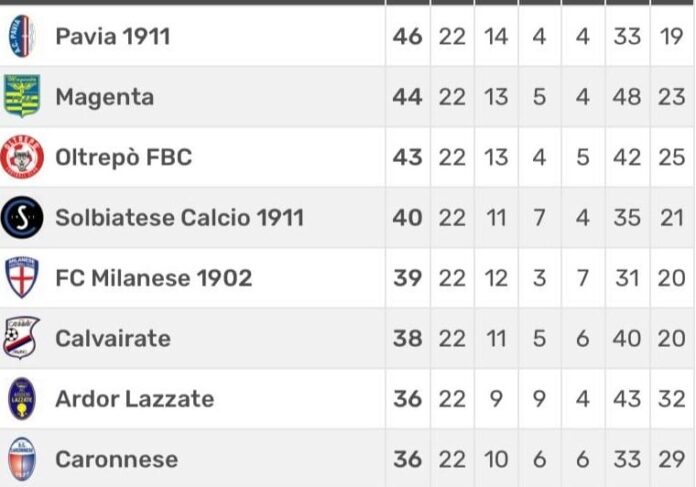Open the Pavia 1911 team name
The image size is (696, 487).
pyautogui.click(x=113, y=36)
